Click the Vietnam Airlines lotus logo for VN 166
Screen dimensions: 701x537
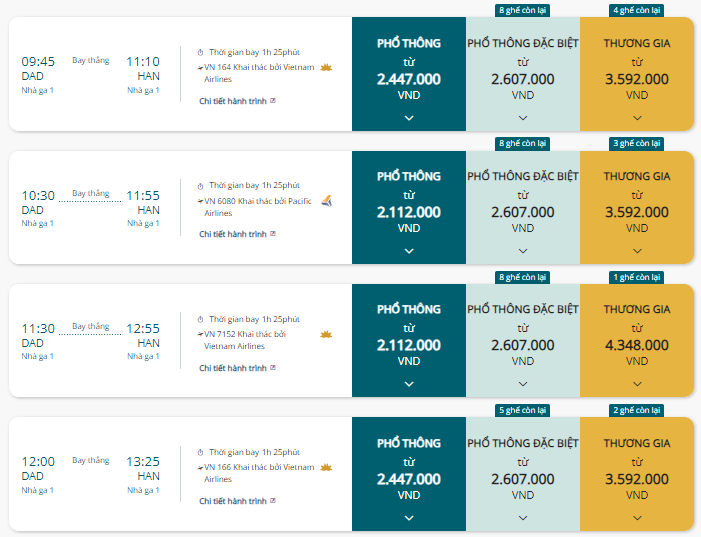coord(325,467)
